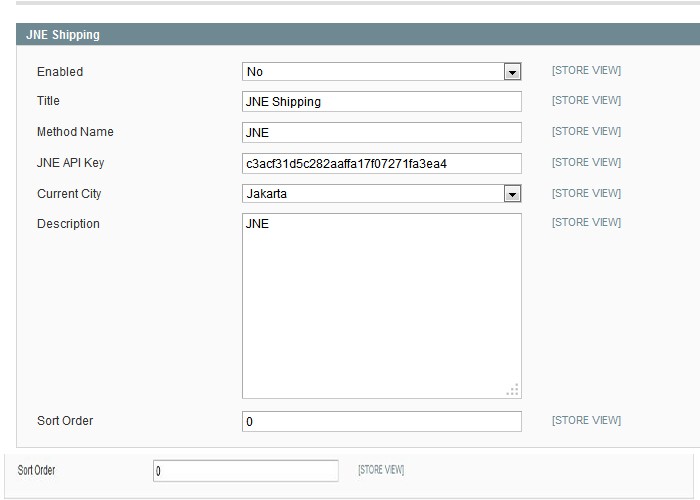This screenshot has height=500, width=700.
Task: Edit the Sort Order field inside JNE Shipping
Action: [382, 421]
